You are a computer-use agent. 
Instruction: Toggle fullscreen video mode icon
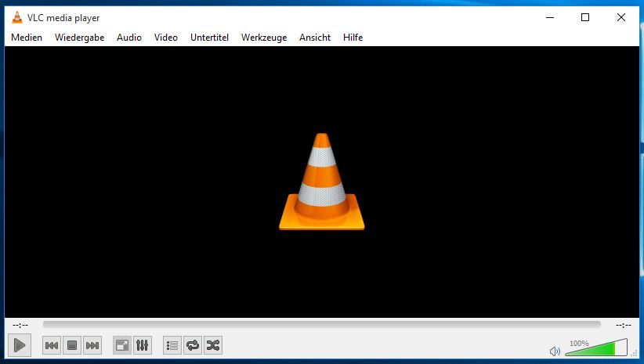tap(122, 345)
